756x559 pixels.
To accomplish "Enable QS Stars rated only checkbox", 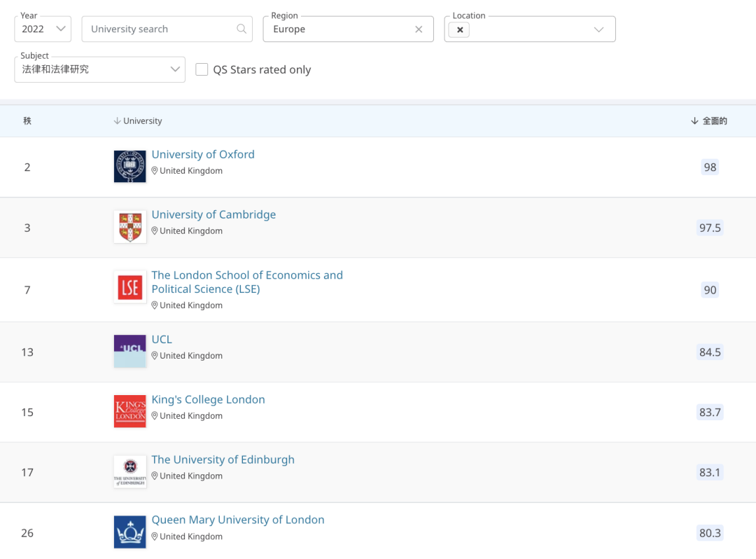I will click(x=202, y=69).
